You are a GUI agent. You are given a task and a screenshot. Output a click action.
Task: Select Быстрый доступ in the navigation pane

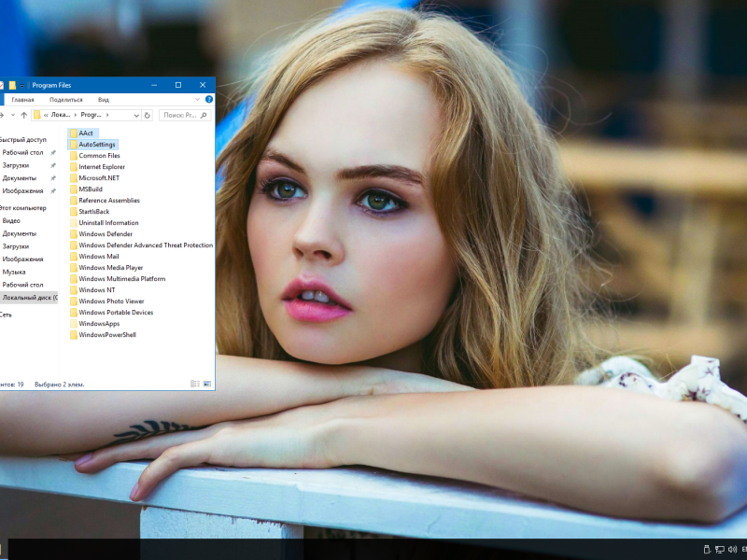click(x=22, y=139)
